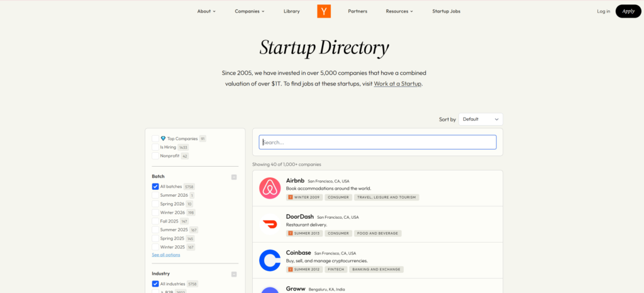The image size is (644, 293).
Task: Expand the Resources menu
Action: 399,11
